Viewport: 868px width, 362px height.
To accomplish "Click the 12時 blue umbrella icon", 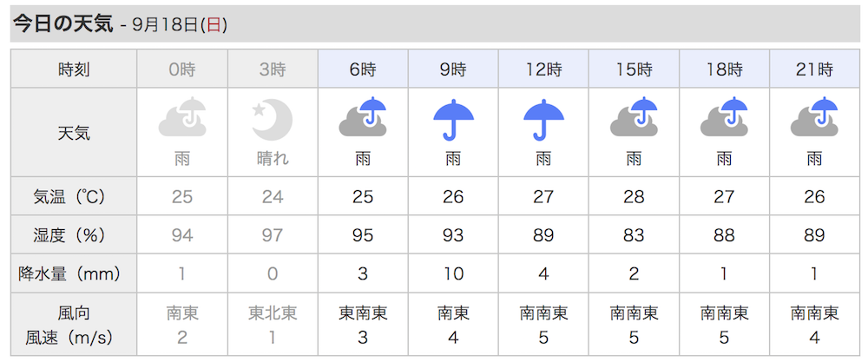I will pyautogui.click(x=543, y=120).
